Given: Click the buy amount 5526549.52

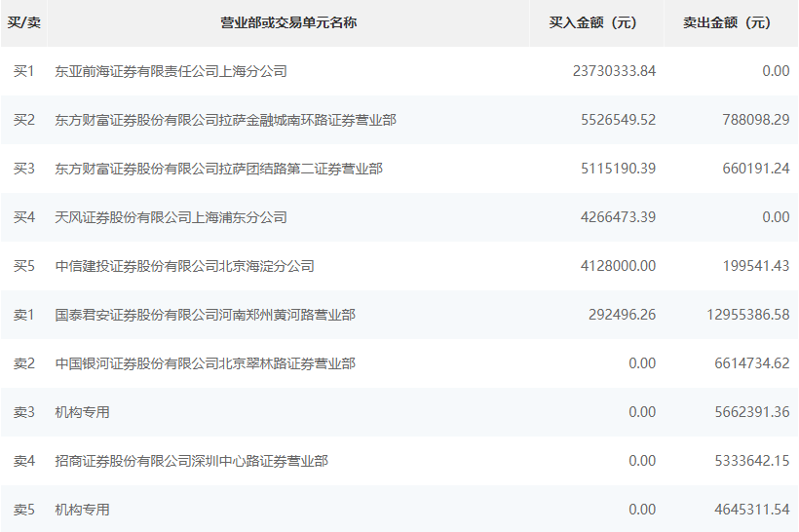Looking at the screenshot, I should click(618, 120).
